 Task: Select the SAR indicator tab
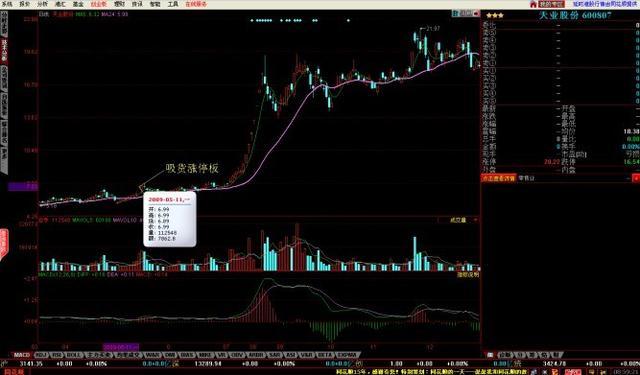coord(274,355)
